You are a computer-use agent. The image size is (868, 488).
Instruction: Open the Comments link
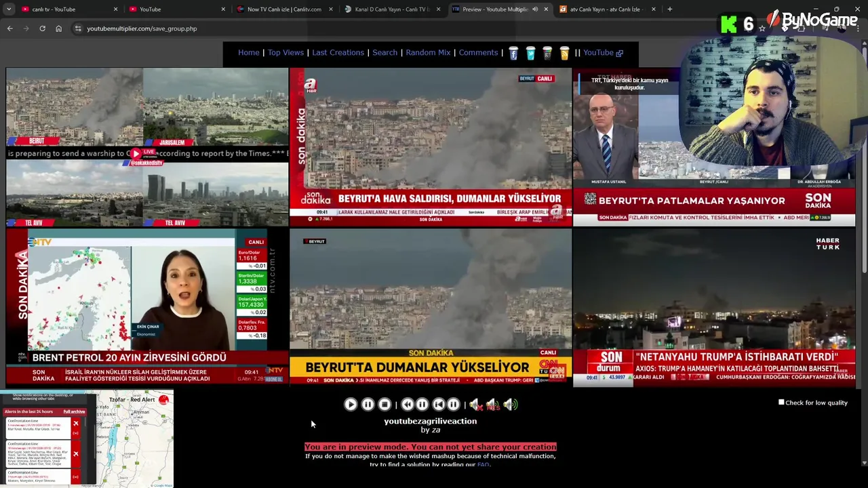pos(478,53)
